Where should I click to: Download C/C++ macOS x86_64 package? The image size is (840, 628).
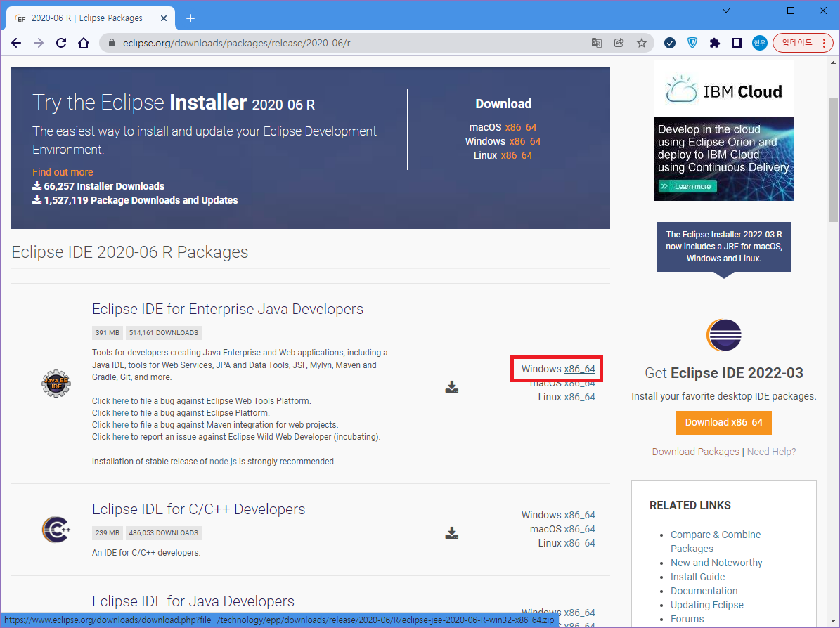tap(579, 529)
